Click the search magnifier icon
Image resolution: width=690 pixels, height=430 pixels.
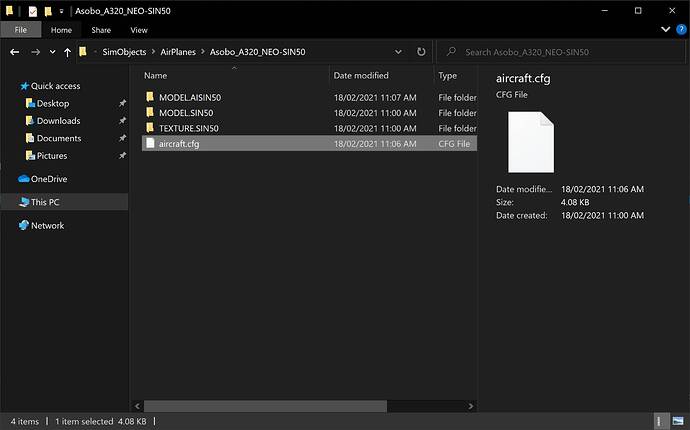click(x=451, y=51)
